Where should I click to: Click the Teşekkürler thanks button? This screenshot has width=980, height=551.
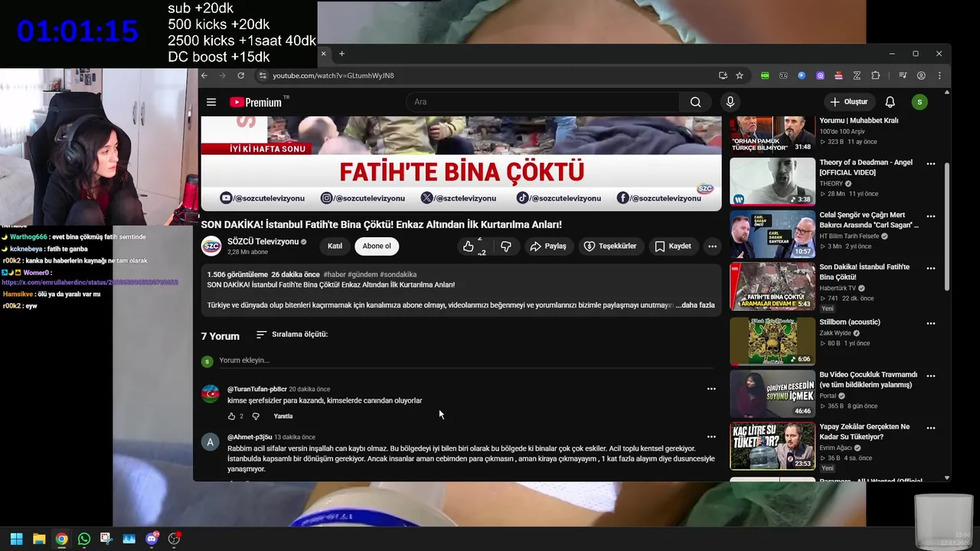tap(610, 246)
